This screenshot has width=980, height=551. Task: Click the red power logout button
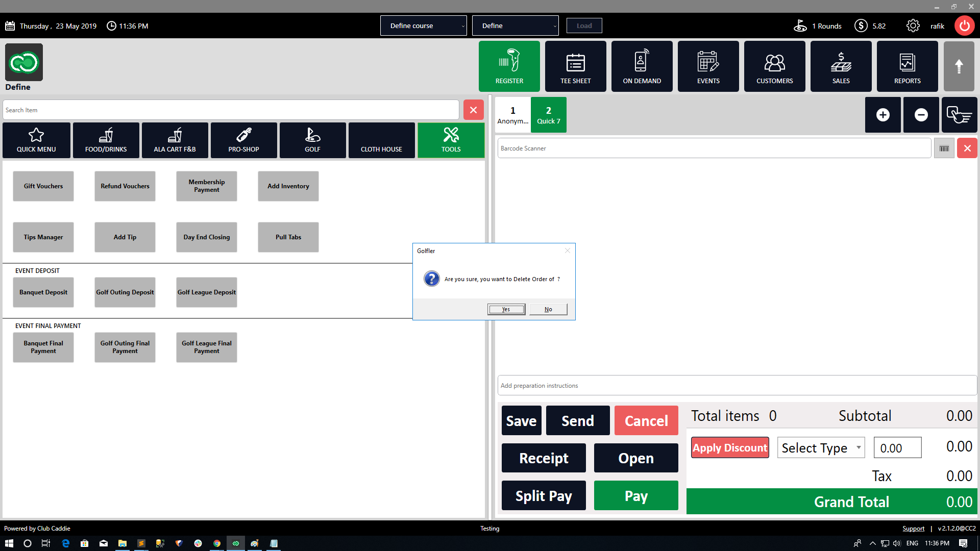click(964, 26)
